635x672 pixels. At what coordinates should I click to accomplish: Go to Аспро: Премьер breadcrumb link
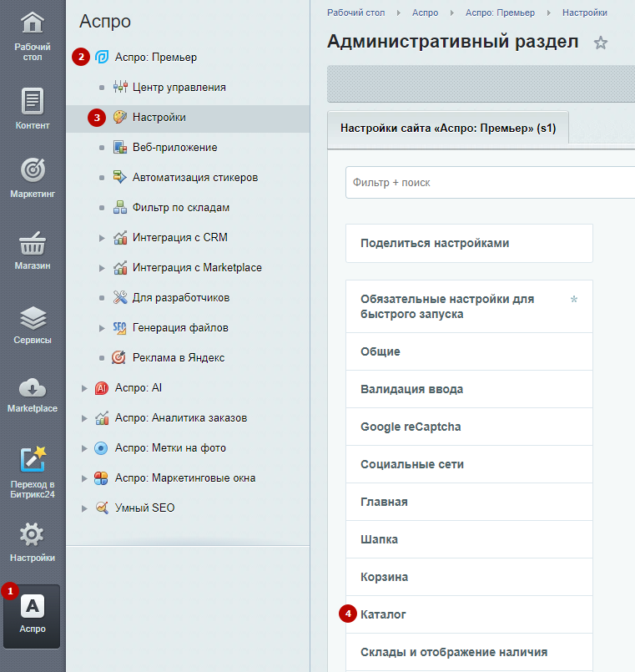click(x=500, y=13)
